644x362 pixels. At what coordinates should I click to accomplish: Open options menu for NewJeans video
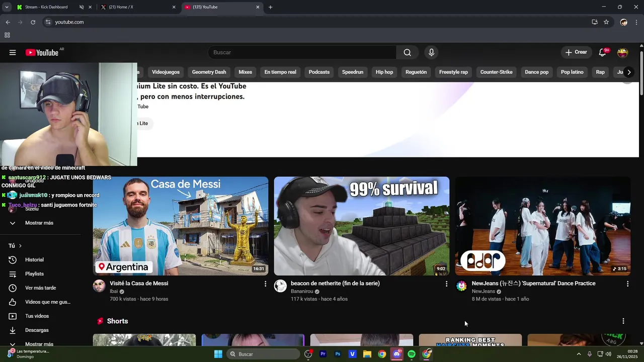(x=627, y=284)
